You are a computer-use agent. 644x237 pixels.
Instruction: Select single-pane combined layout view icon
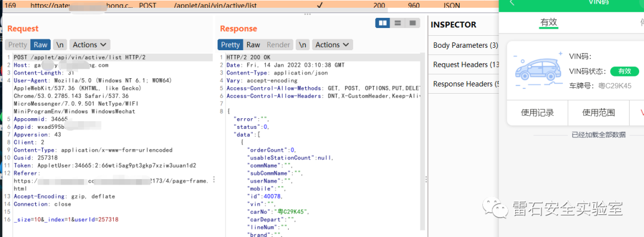click(413, 23)
